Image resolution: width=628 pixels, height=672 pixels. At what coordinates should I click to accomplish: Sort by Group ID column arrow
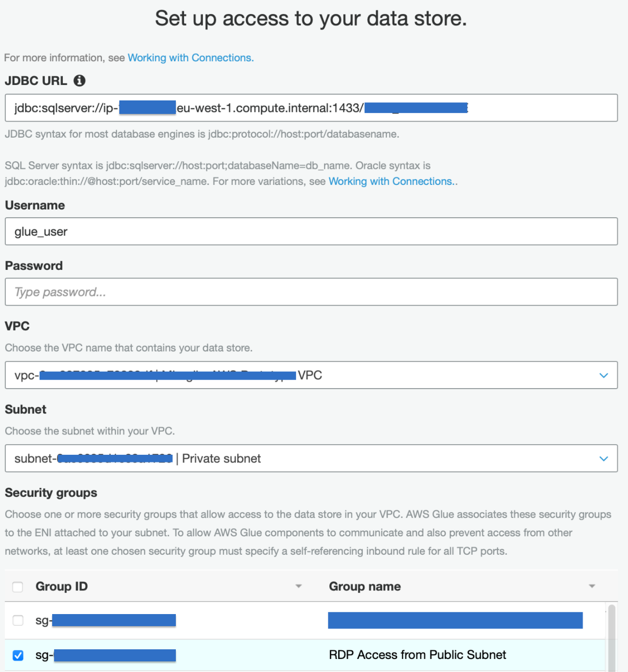[299, 586]
